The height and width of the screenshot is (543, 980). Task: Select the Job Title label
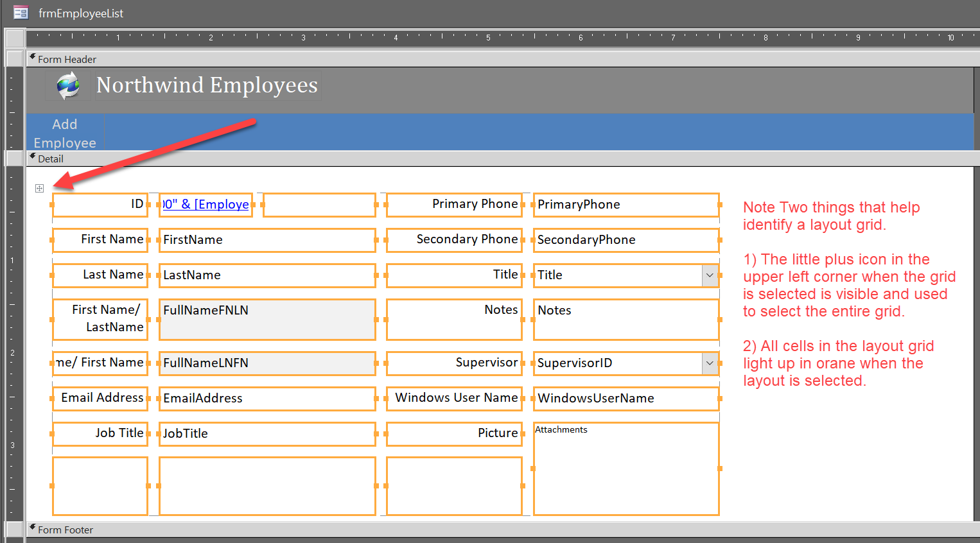click(x=100, y=434)
